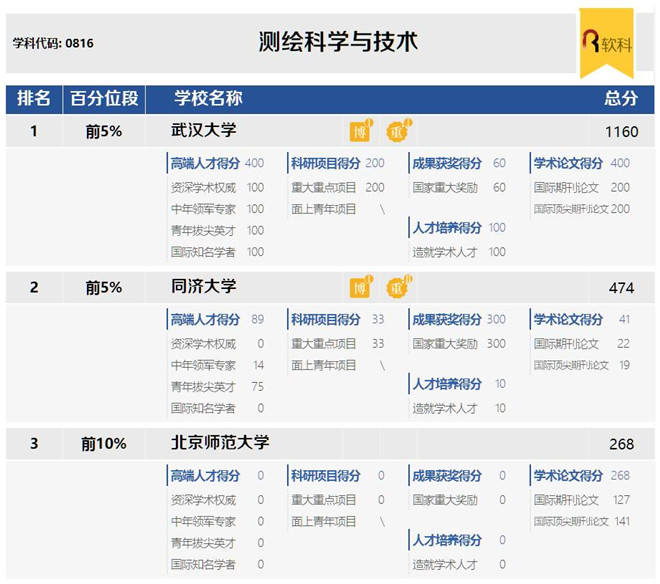Click 学术论文得分 heading under 武汉大学
Image resolution: width=660 pixels, height=584 pixels.
pos(568,163)
